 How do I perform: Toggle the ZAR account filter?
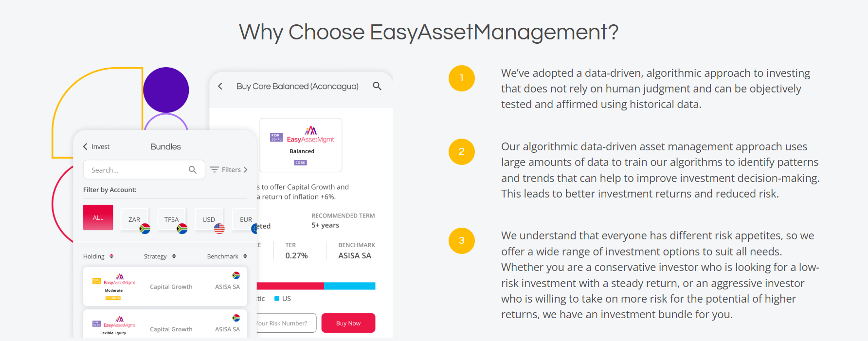[134, 219]
